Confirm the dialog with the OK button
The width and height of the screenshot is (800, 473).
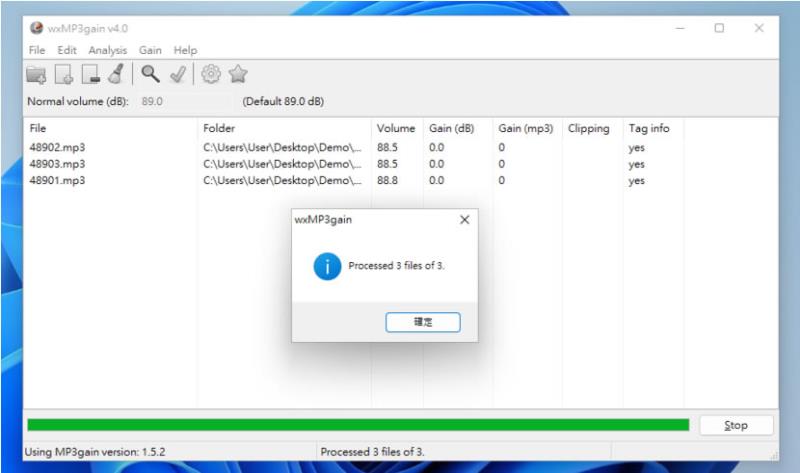(x=423, y=322)
